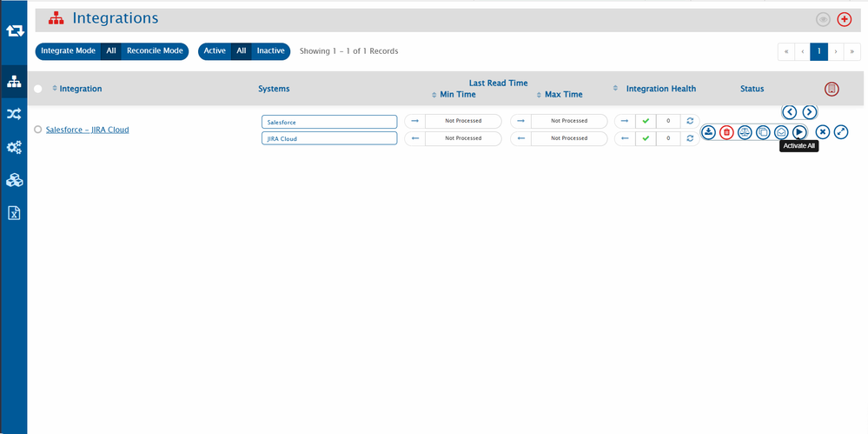Switch filter to Reconcile Mode
Screen dimensions: 868x434
pos(155,51)
